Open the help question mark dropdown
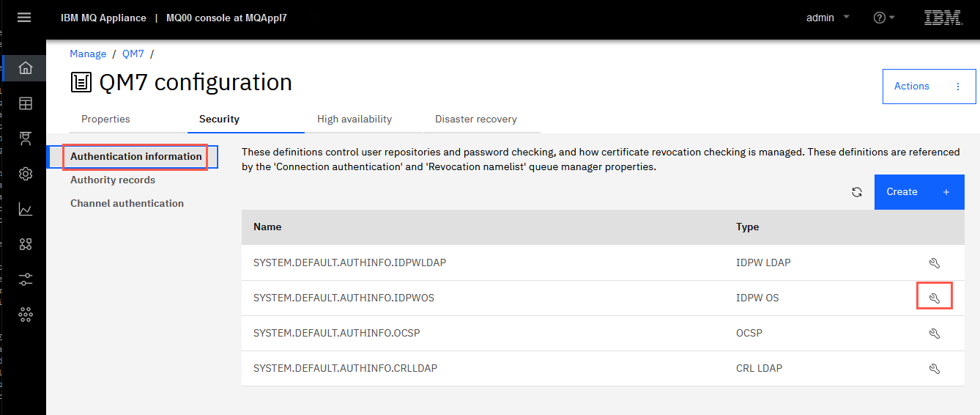Image resolution: width=980 pixels, height=415 pixels. point(884,18)
